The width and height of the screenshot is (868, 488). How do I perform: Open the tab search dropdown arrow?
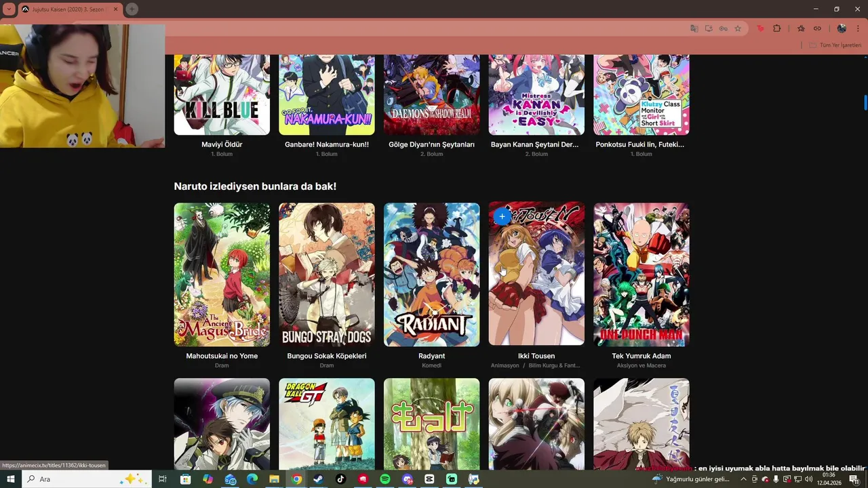pos(9,9)
